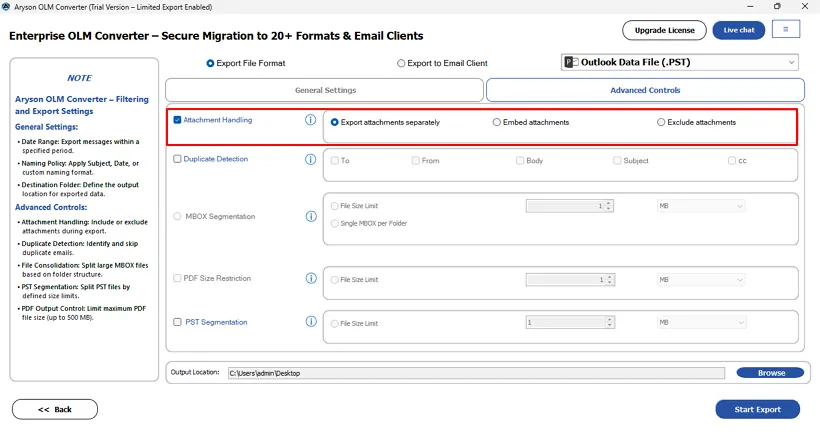Screen dimensions: 820x432
Task: Click info icon beside Duplicate Detection
Action: click(310, 159)
